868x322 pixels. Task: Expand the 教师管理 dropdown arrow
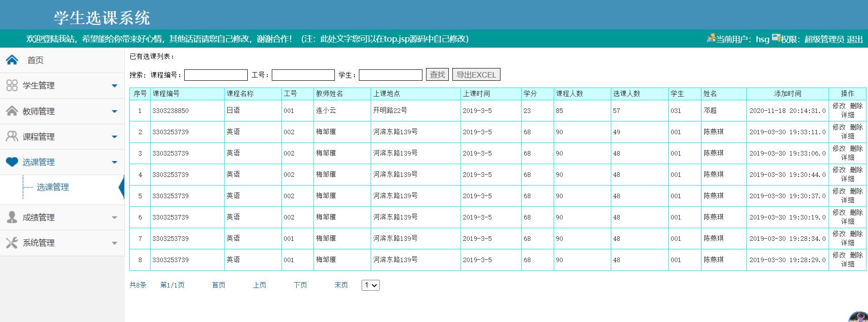[114, 111]
